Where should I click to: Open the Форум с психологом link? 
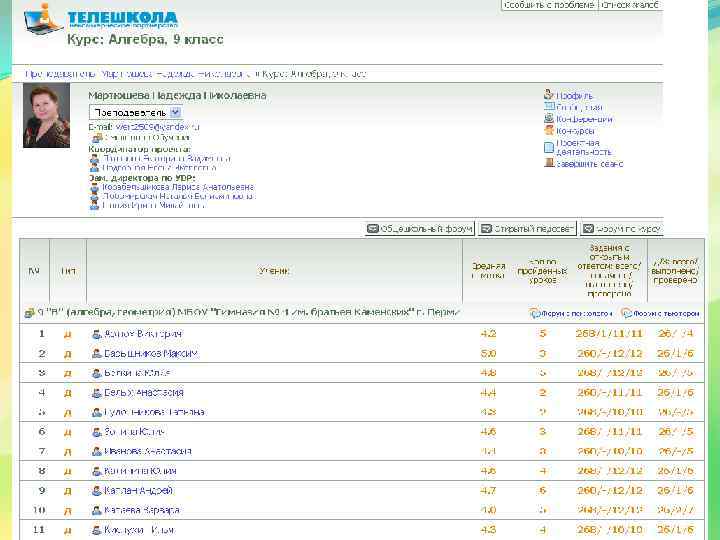click(576, 314)
